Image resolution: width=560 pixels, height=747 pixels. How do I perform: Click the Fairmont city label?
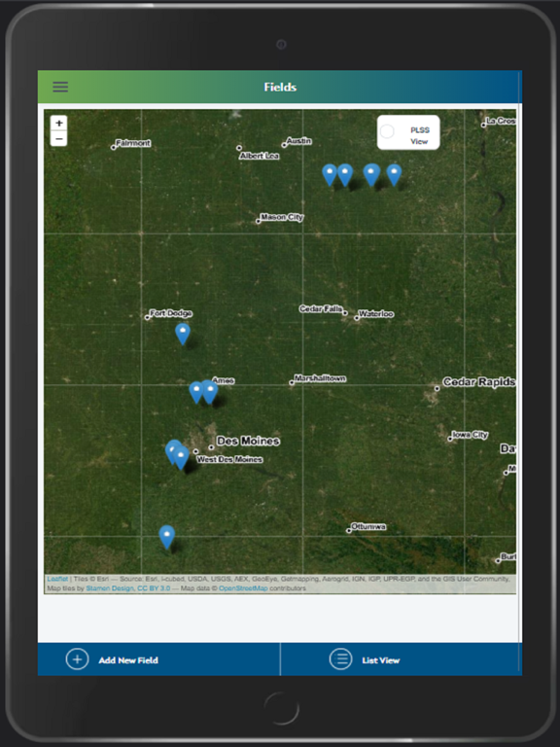coord(133,143)
